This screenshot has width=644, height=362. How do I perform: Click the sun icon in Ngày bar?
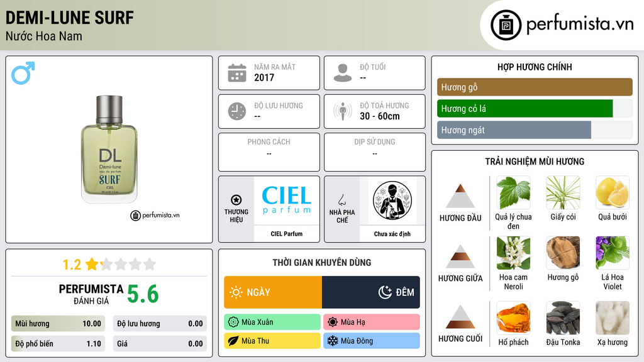click(236, 292)
